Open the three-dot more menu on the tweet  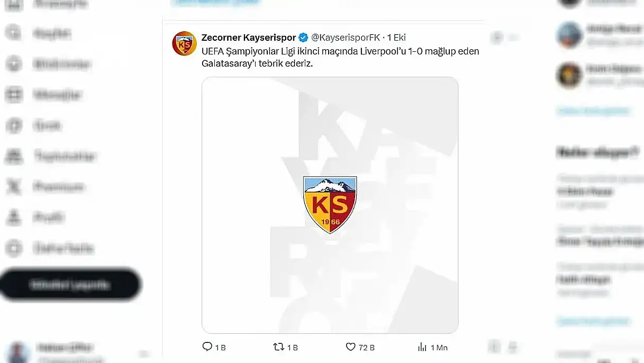pos(514,38)
